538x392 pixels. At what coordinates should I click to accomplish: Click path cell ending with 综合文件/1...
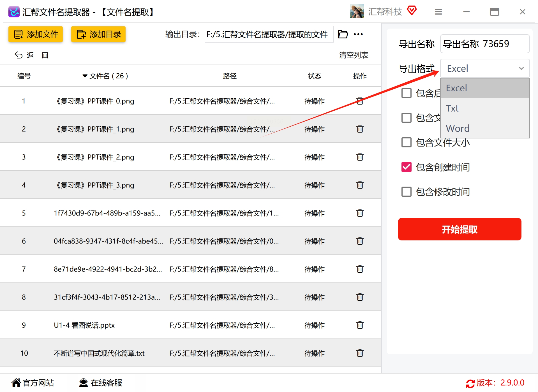[x=224, y=213]
